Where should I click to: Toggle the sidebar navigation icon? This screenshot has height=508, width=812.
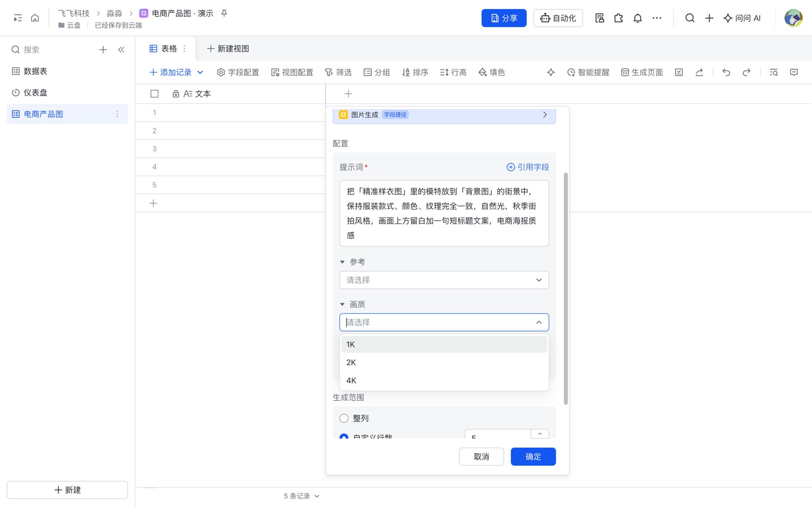(x=18, y=18)
